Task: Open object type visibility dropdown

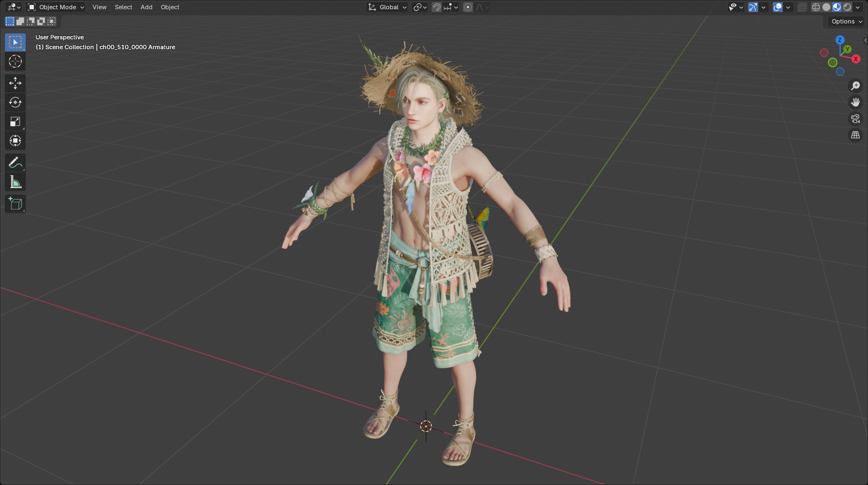Action: click(736, 7)
